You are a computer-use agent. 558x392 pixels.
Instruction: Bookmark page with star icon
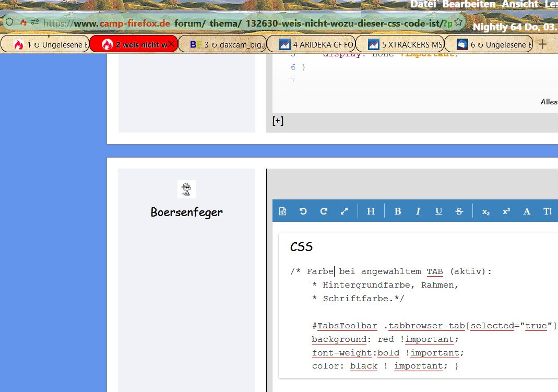click(458, 22)
